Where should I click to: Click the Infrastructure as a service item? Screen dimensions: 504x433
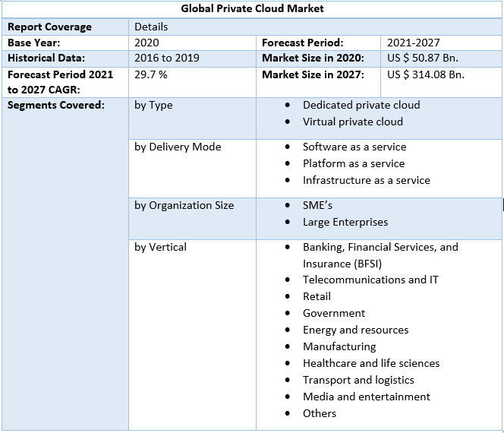pyautogui.click(x=366, y=180)
